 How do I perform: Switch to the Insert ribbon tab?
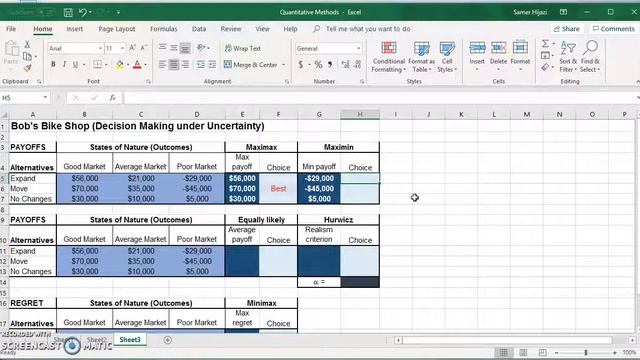pos(75,29)
